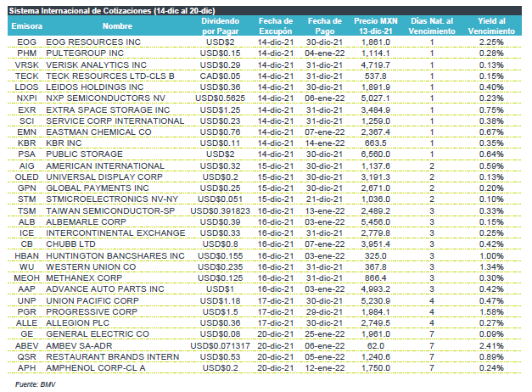Screen dimensions: 532x392
Task: Select 'ALLEGION PLC' name cell
Action: 78,323
